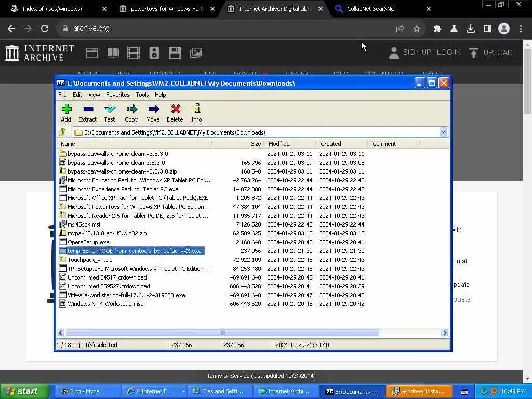This screenshot has width=532, height=399.
Task: Click the Delete toolbar icon
Action: 175,113
